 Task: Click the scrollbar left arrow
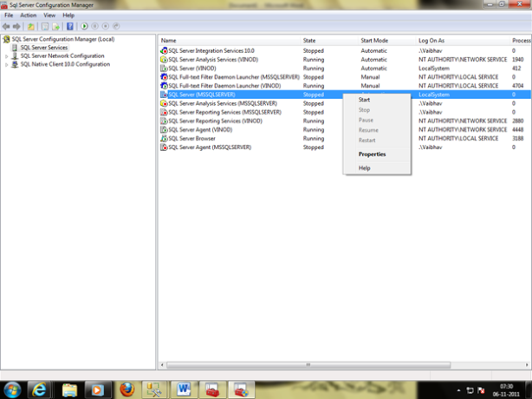pyautogui.click(x=162, y=365)
